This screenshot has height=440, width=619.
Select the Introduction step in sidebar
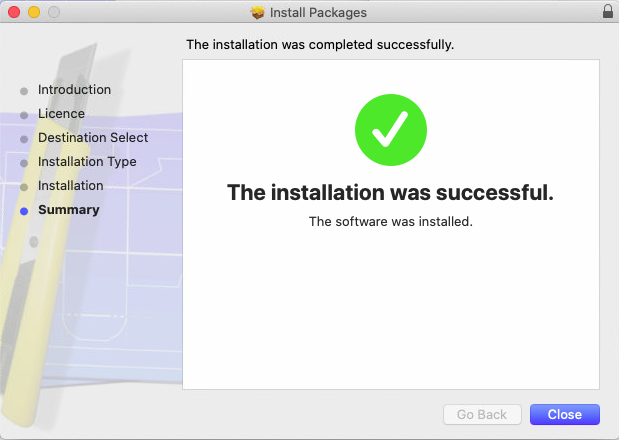pos(74,90)
